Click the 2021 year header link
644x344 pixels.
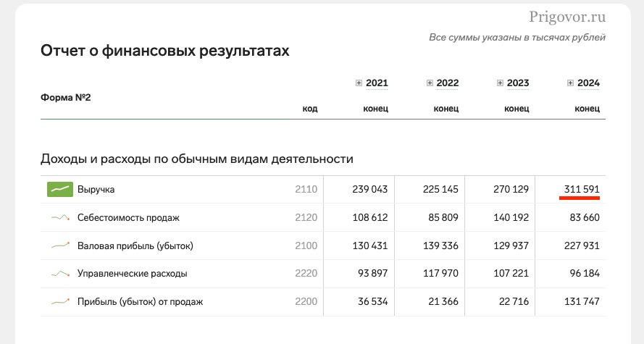point(377,83)
